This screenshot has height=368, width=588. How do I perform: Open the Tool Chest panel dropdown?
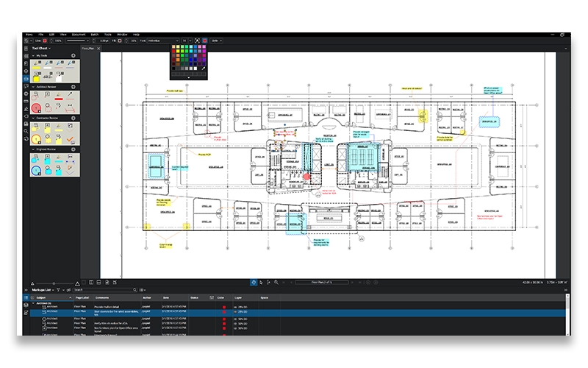point(41,49)
